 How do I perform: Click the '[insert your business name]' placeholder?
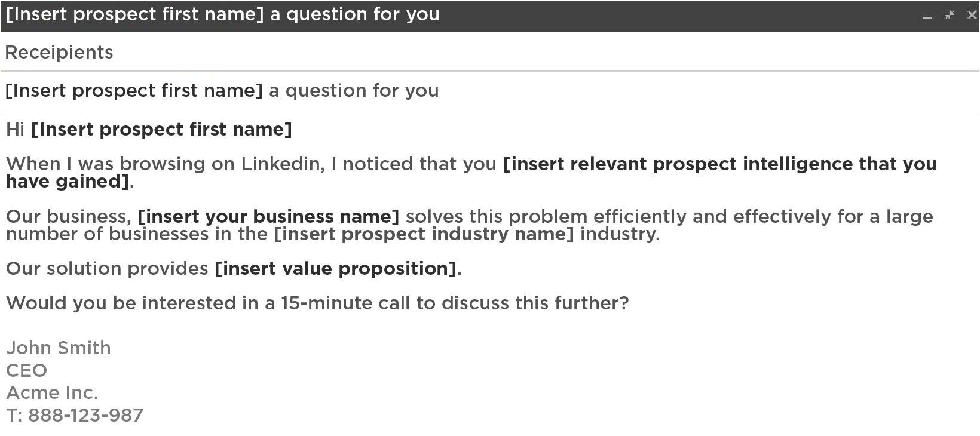pyautogui.click(x=268, y=216)
